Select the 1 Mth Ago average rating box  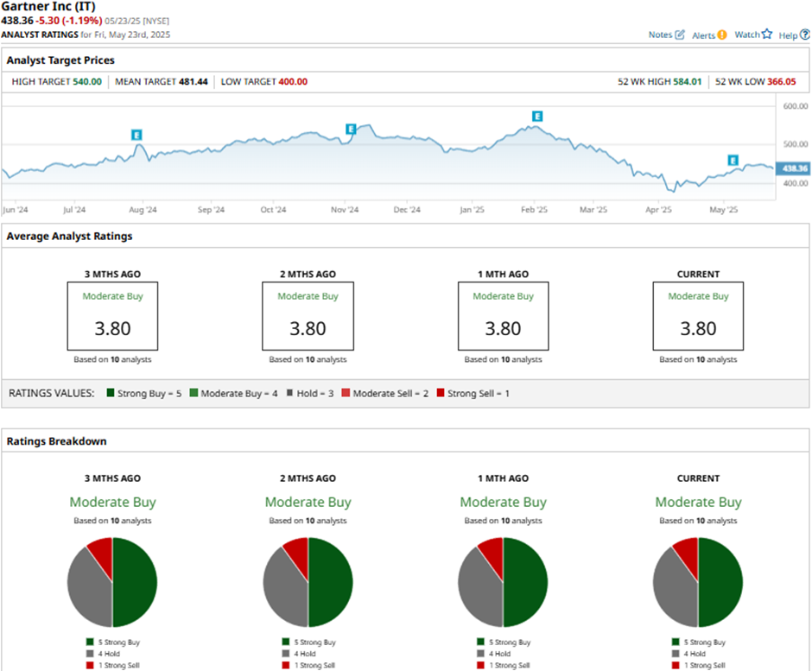coord(503,315)
